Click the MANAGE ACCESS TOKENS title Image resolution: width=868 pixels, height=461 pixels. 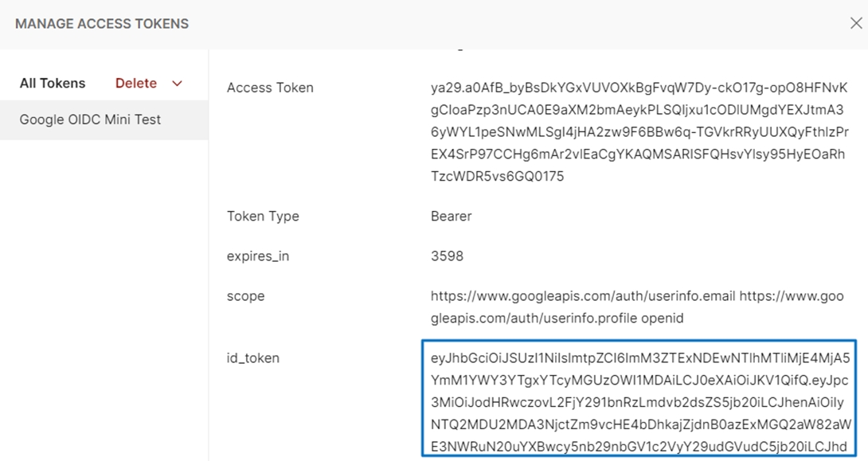click(102, 24)
